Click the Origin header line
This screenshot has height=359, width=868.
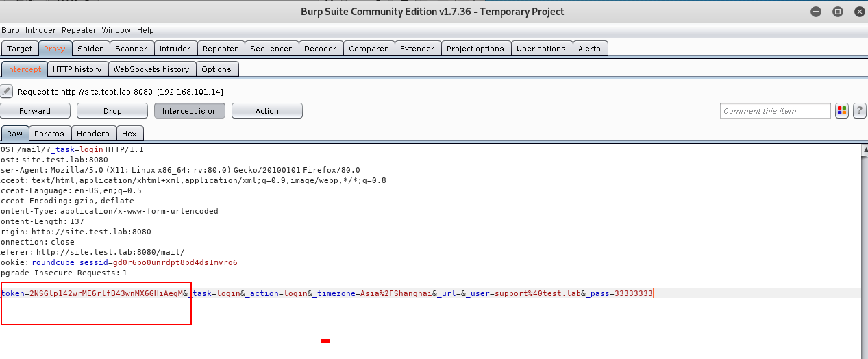(x=75, y=232)
